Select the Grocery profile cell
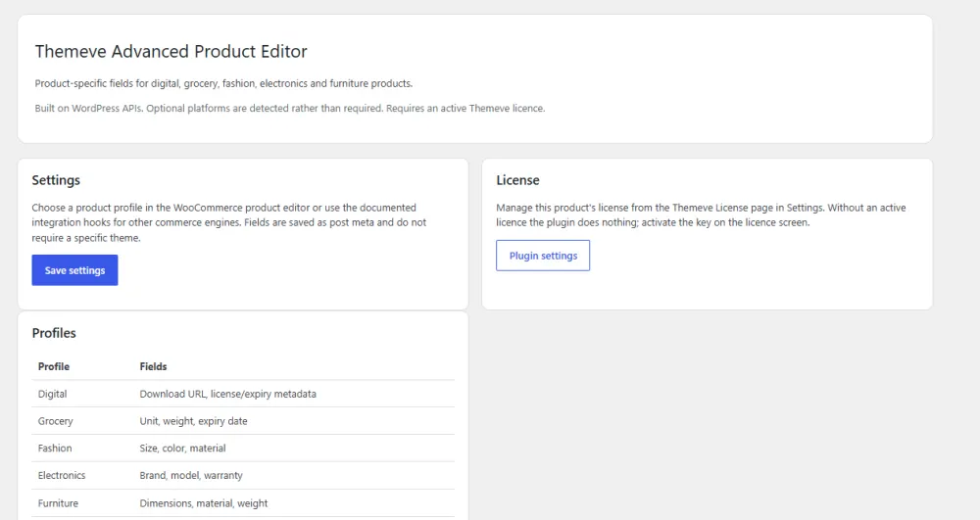The width and height of the screenshot is (980, 520). [x=56, y=421]
